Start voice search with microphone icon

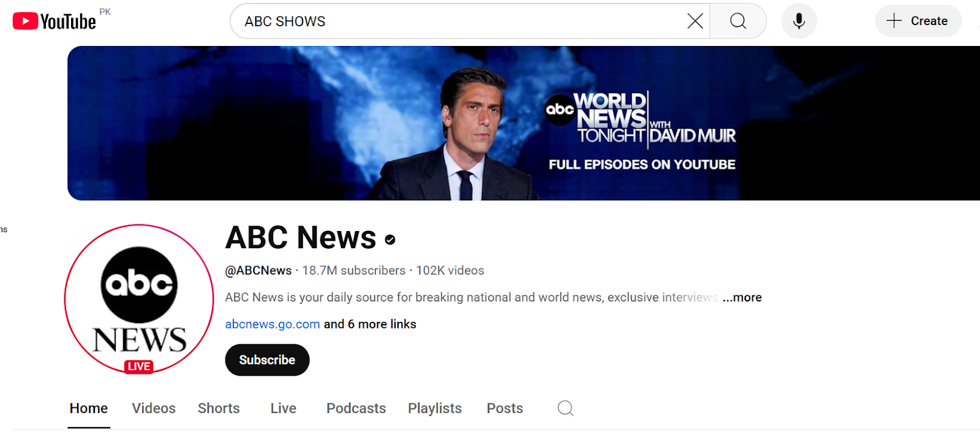(x=799, y=21)
